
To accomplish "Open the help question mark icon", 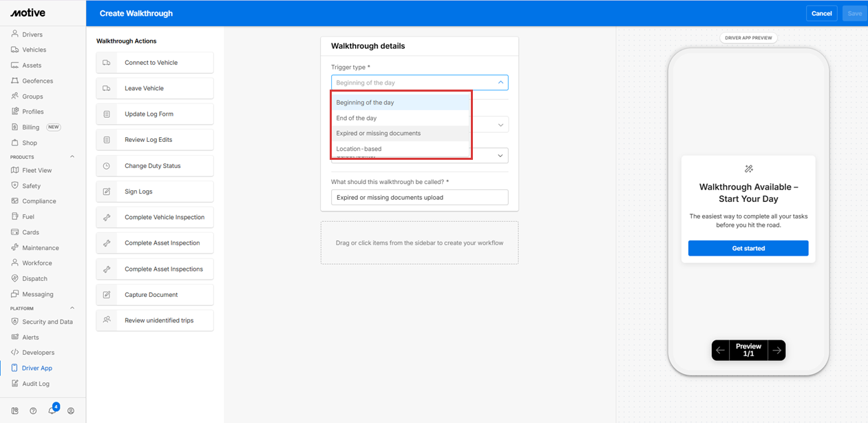I will [x=33, y=411].
